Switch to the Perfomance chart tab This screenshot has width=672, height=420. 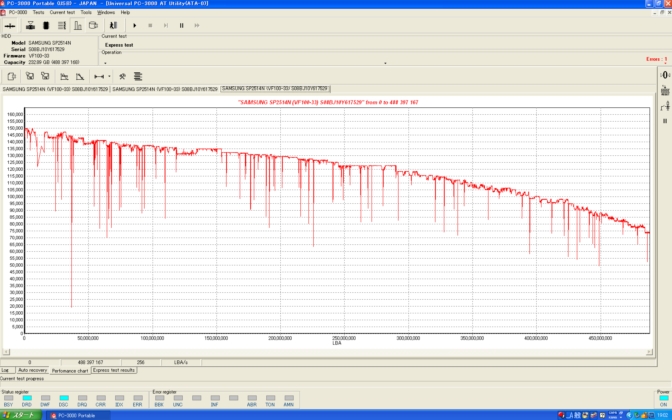[70, 371]
